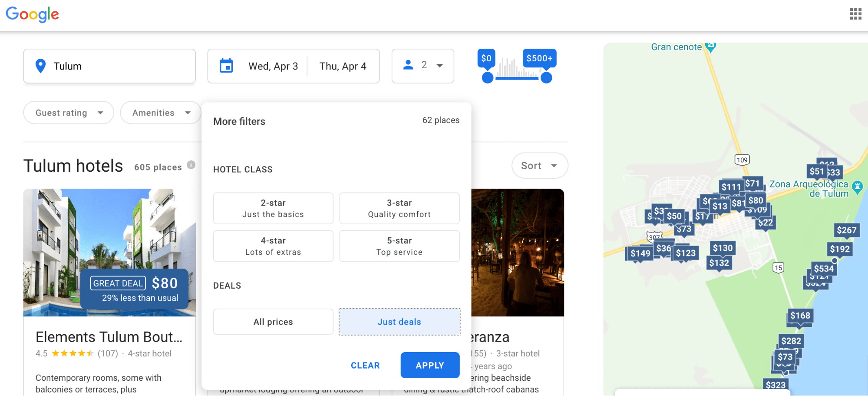
Task: Click the location pin icon in search box
Action: coord(40,66)
